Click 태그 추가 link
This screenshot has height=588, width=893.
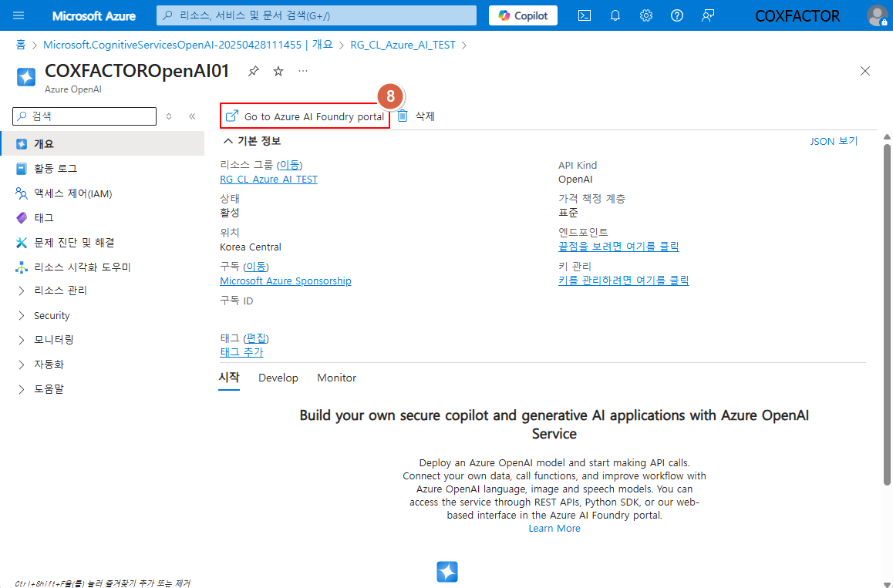click(241, 351)
